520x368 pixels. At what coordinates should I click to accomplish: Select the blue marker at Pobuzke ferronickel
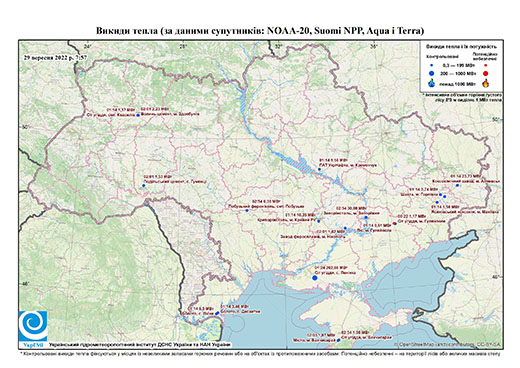(247, 210)
